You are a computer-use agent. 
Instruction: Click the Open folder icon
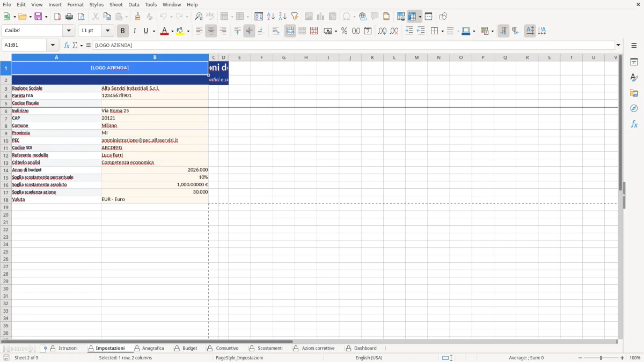22,17
